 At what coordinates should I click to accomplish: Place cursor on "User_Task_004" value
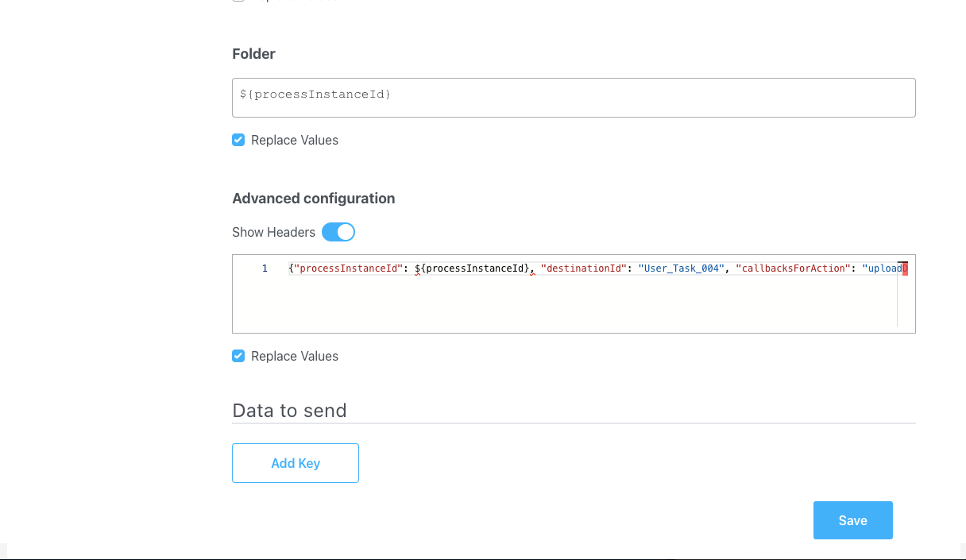[682, 268]
